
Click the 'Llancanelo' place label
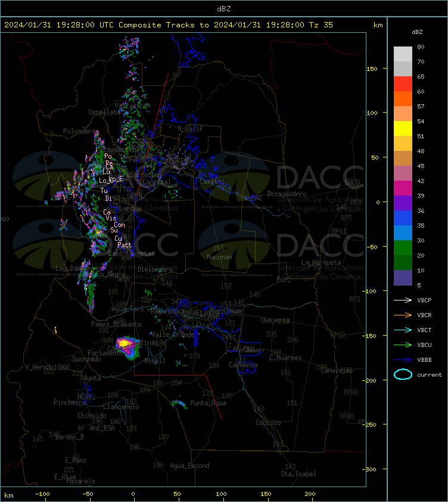pos(121,407)
